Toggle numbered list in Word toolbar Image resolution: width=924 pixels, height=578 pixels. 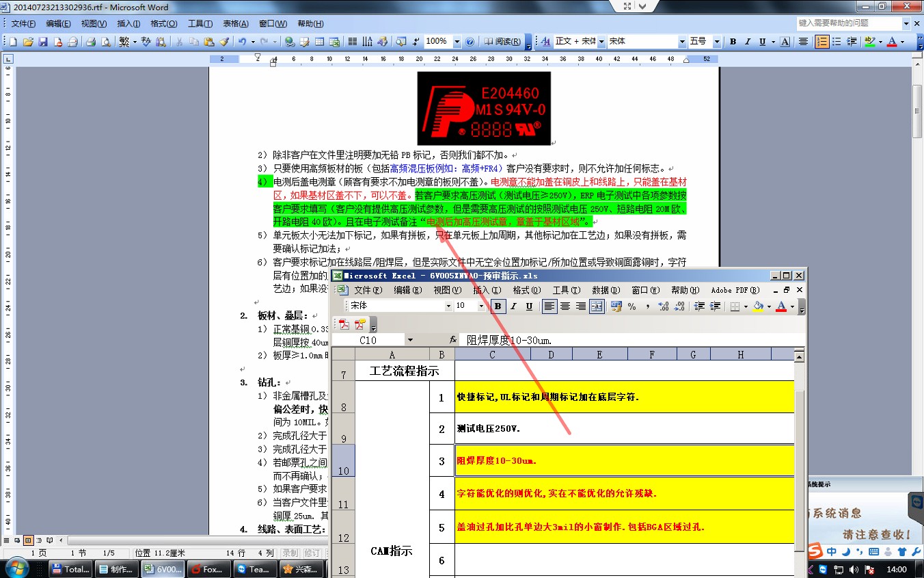click(x=822, y=42)
